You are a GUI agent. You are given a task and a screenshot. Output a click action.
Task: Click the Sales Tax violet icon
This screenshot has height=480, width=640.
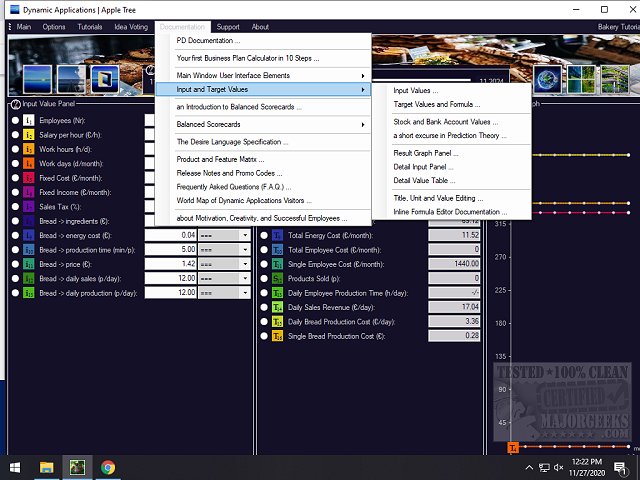(x=29, y=207)
